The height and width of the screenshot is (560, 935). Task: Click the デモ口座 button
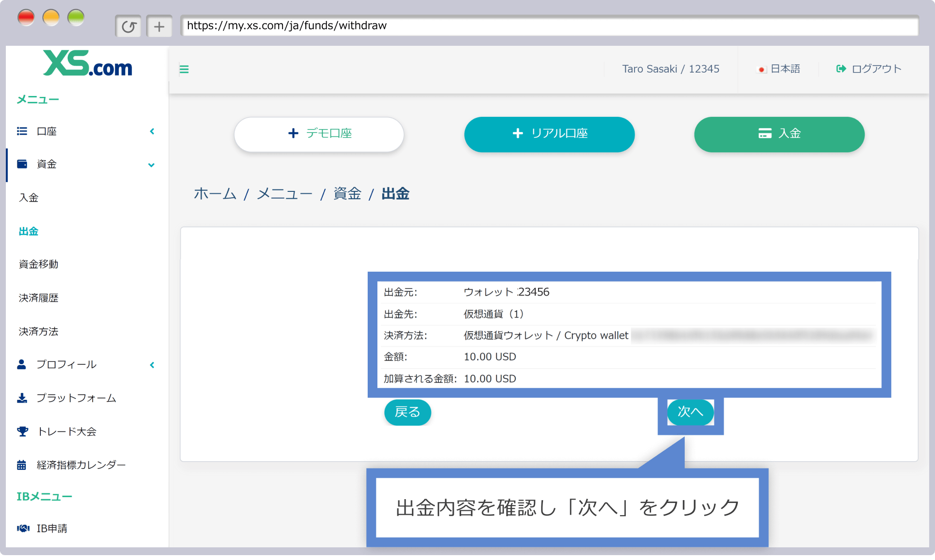click(x=319, y=134)
